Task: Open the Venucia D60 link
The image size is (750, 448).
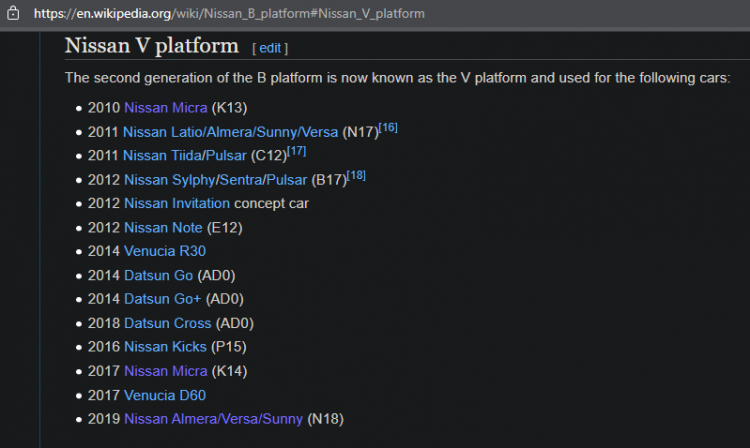Action: click(165, 395)
